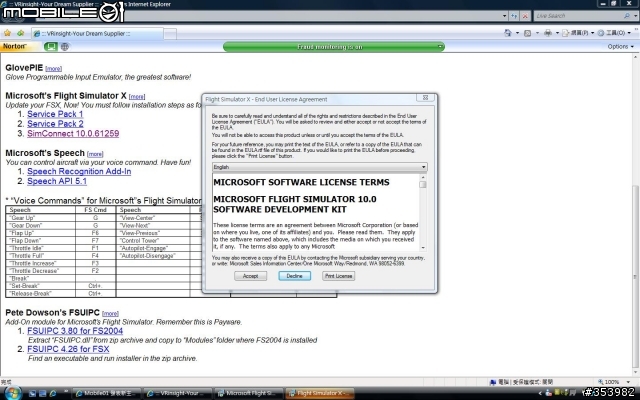Click the Norton globe icon
Screen dimensions: 640x400
point(65,47)
